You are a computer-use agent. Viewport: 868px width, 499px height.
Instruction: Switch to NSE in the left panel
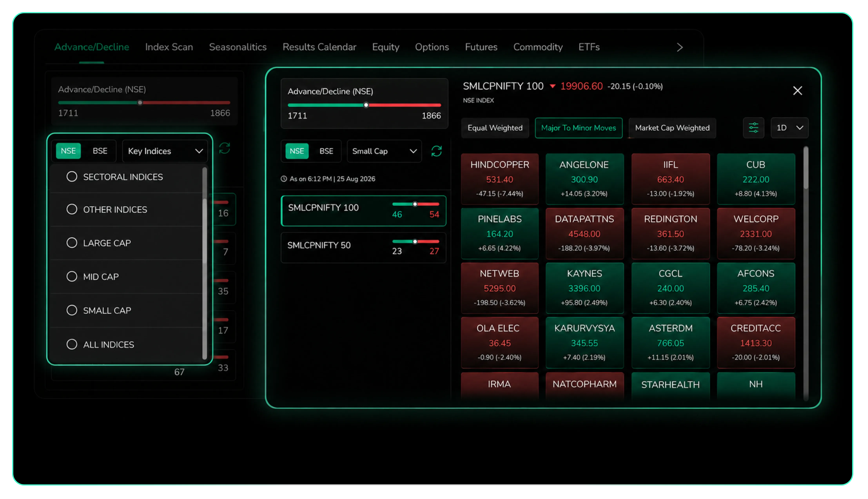pyautogui.click(x=68, y=151)
